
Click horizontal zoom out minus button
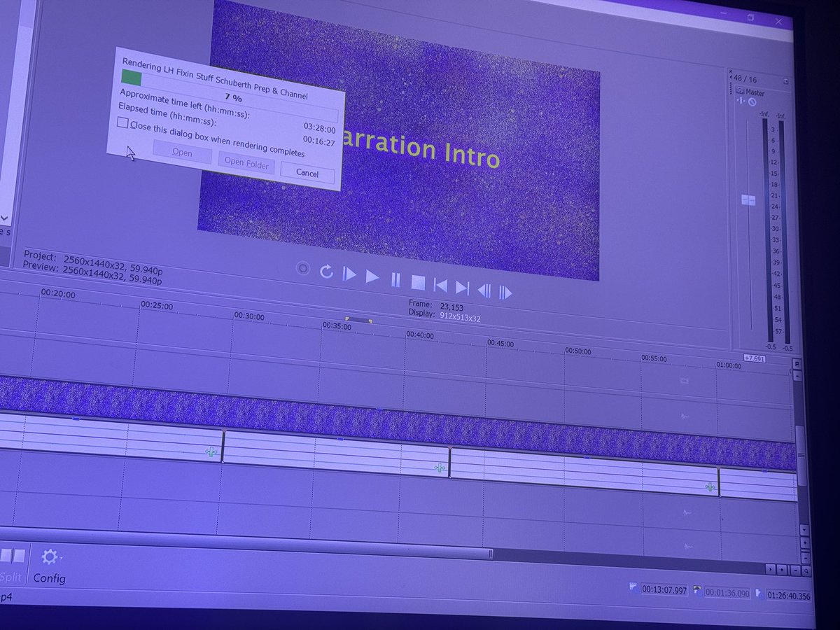coord(795,571)
